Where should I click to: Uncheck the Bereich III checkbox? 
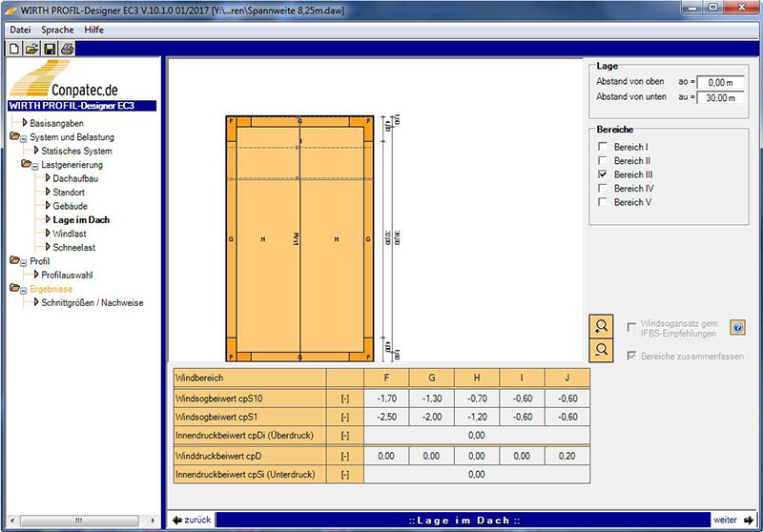point(602,175)
